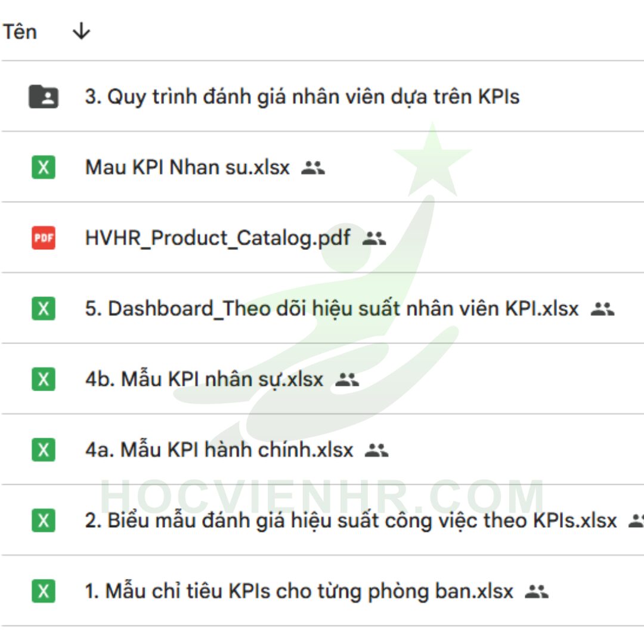Toggle the sort direction arrow beside Tên
Screen dimensions: 644x644
click(x=81, y=31)
